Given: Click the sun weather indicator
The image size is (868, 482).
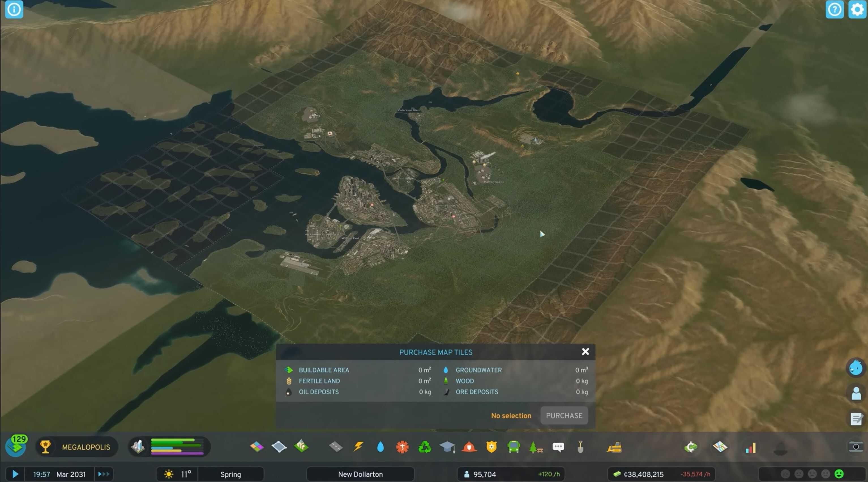Looking at the screenshot, I should [168, 474].
